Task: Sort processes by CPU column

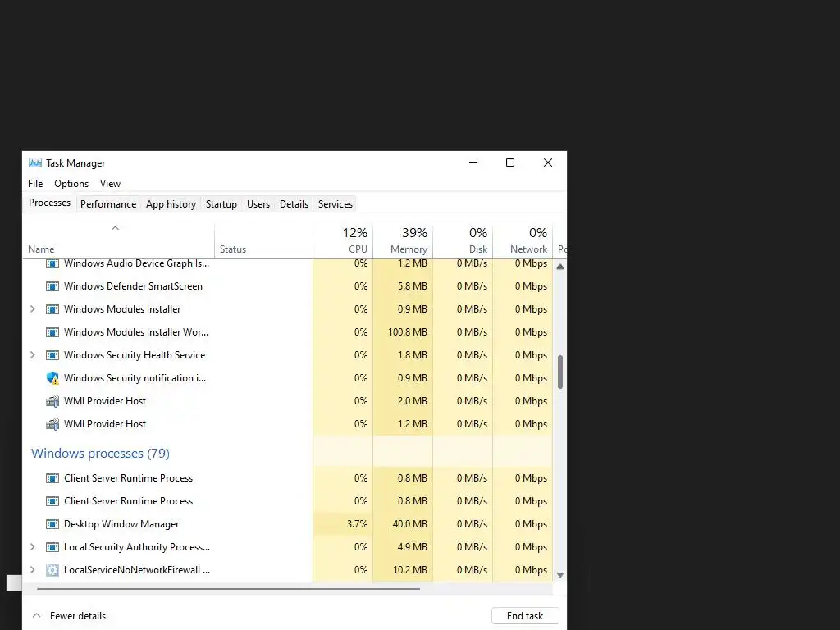Action: pos(343,240)
